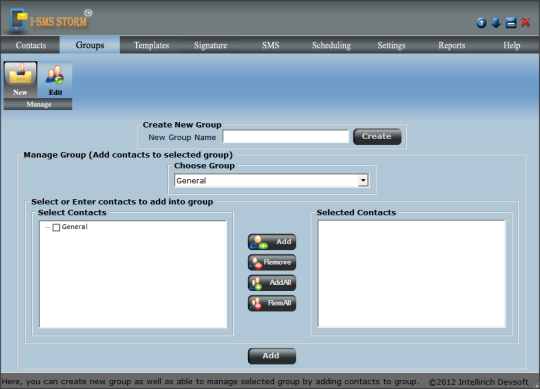Click Add button with person icon
Viewport: 540px width, 389px height.
click(x=272, y=242)
